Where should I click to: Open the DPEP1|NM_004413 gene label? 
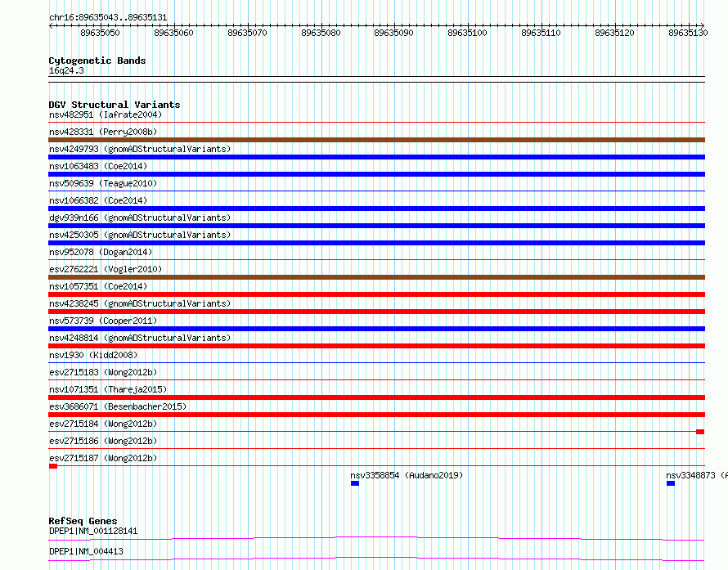(87, 551)
